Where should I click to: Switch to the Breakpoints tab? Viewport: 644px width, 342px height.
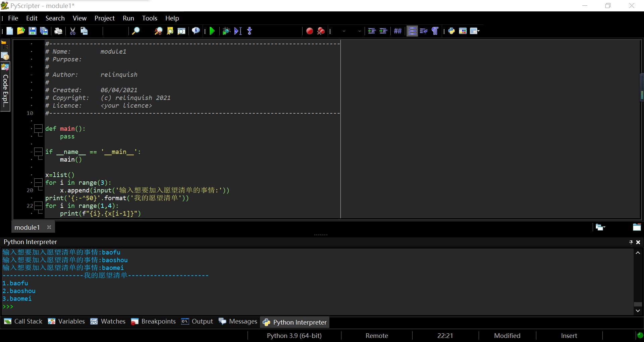pyautogui.click(x=153, y=321)
